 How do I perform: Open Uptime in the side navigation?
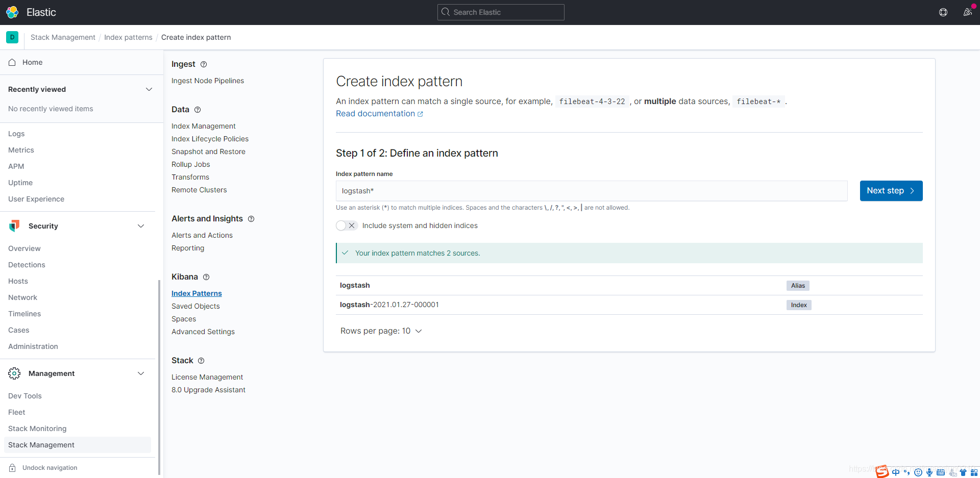pos(20,183)
